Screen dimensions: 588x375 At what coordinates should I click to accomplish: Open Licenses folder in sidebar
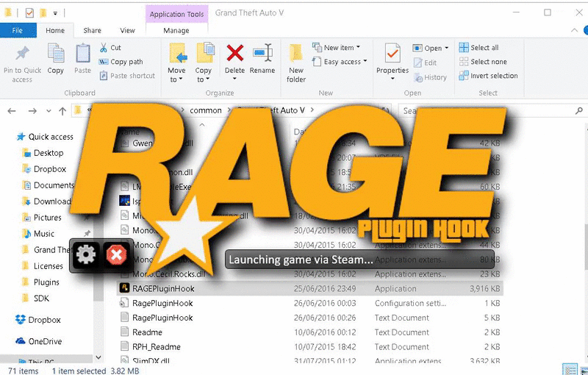pos(43,266)
